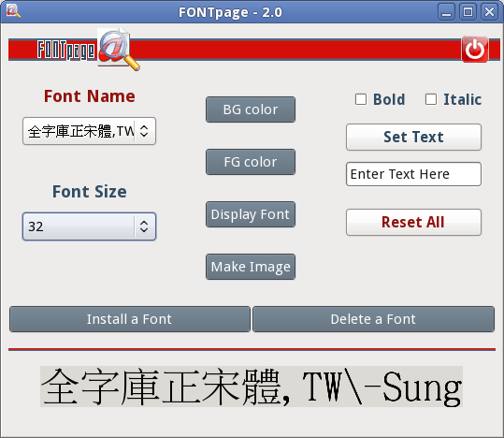This screenshot has height=438, width=504.
Task: Click the Enter Text Here input field
Action: tap(413, 174)
